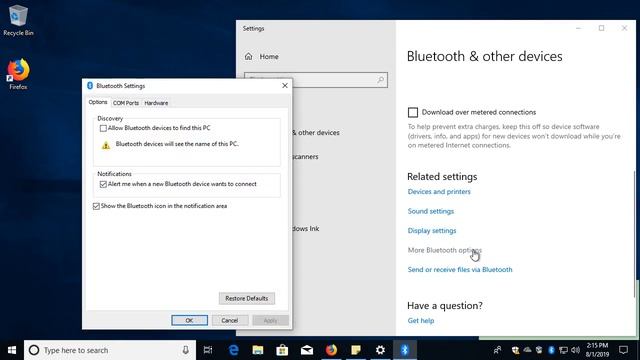Open the Recycle Bin desktop icon
This screenshot has width=640, height=360.
coord(18,20)
